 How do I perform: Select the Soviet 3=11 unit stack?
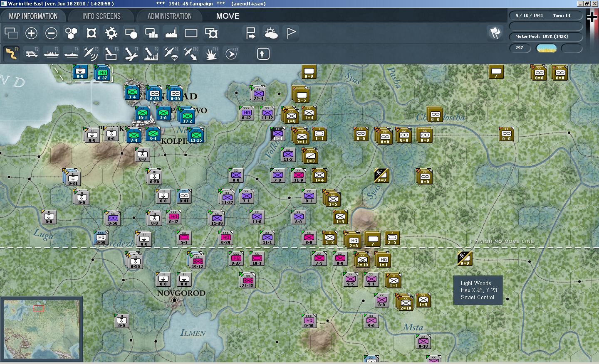(x=300, y=136)
